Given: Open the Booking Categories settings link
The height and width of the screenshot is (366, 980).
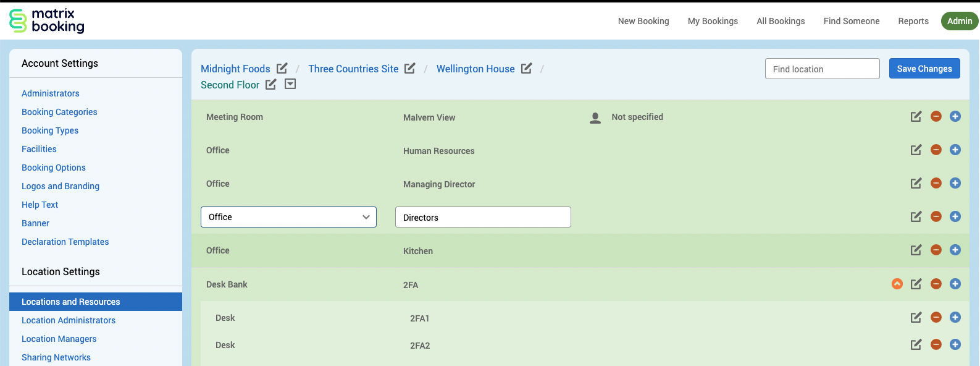Looking at the screenshot, I should [x=59, y=112].
